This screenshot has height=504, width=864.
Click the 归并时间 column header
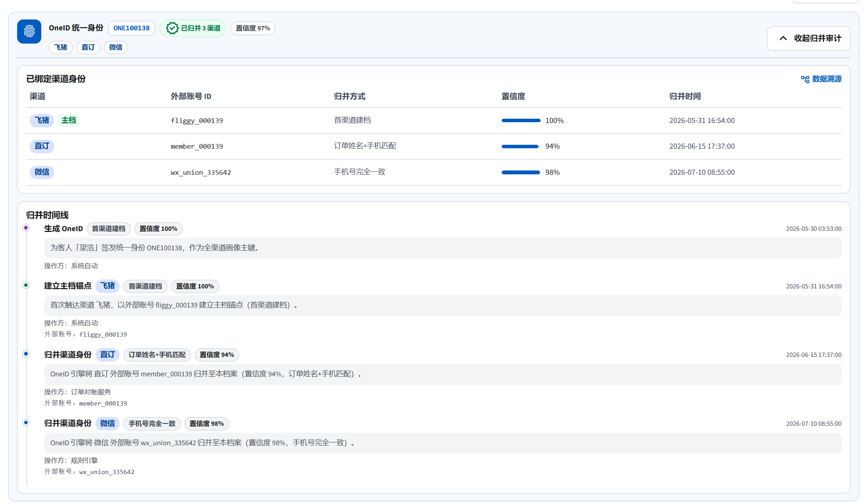tap(685, 96)
